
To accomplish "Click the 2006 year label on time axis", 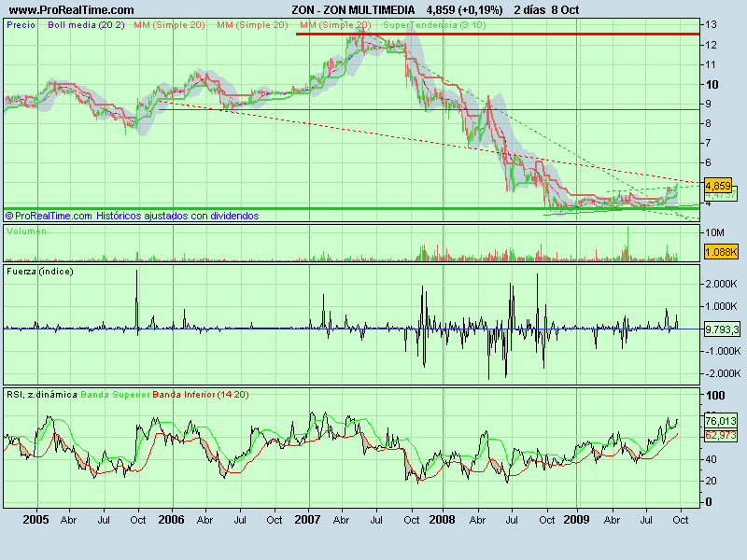I will coord(171,520).
